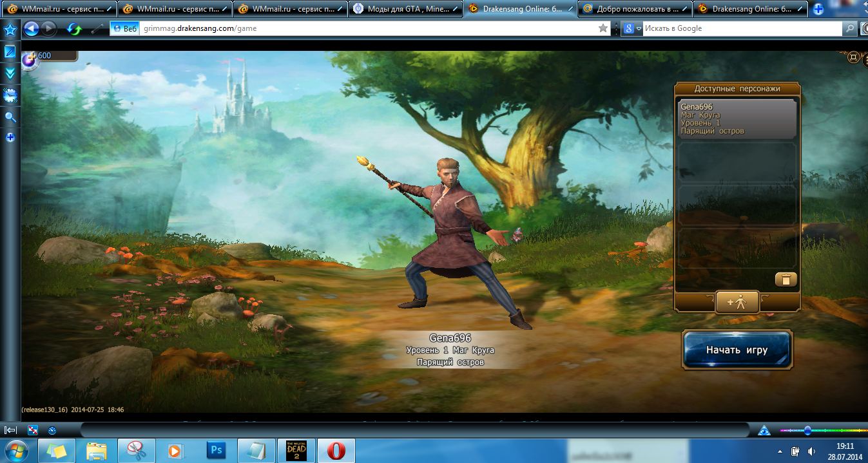
Task: Open the volume speaker tray icon
Action: pyautogui.click(x=812, y=451)
